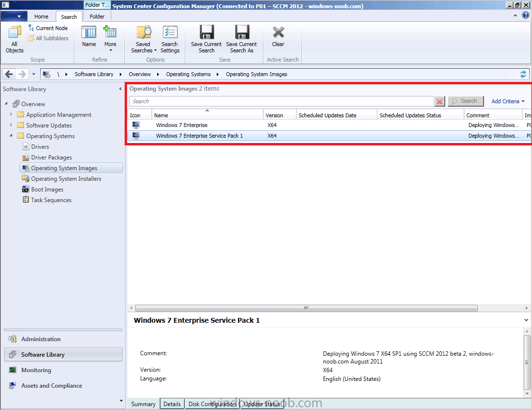Open the Software Library workspace
Screen dimensions: 532x410
coord(63,354)
